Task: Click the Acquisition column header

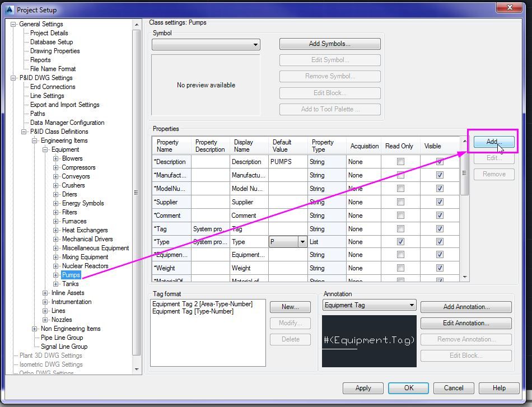Action: pos(363,146)
